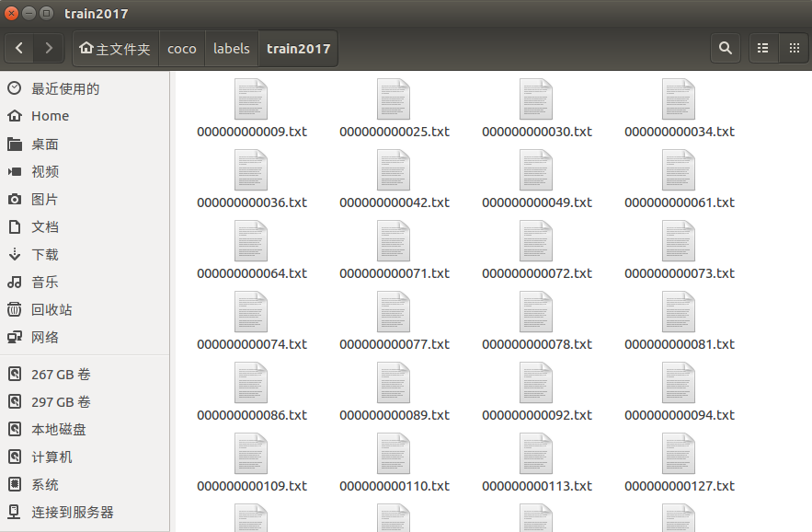812x532 pixels.
Task: Go forward using the forward arrow
Action: 49,48
